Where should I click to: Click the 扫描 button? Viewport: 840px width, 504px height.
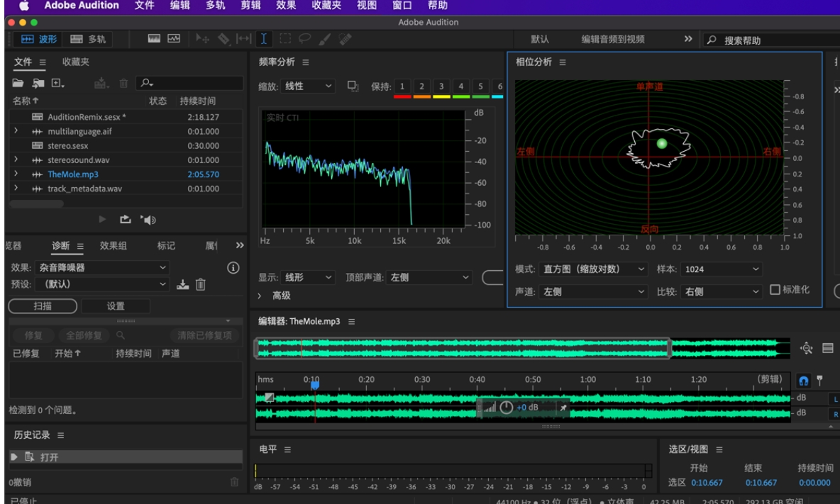coord(43,306)
